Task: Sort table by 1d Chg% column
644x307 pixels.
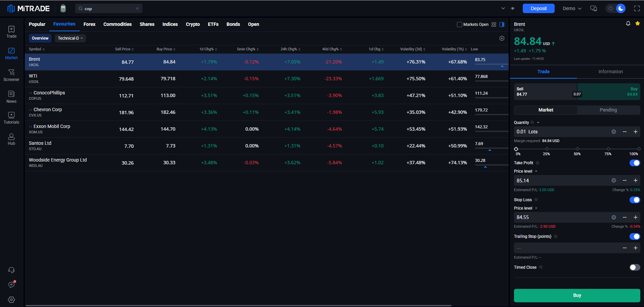Action: click(208, 49)
